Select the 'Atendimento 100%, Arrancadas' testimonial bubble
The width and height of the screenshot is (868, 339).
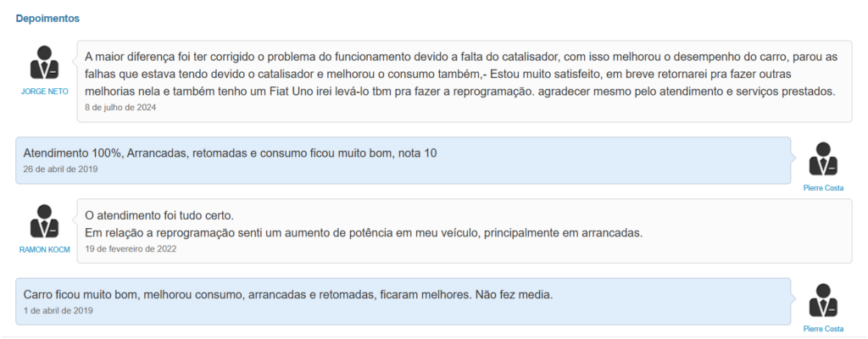click(x=403, y=161)
